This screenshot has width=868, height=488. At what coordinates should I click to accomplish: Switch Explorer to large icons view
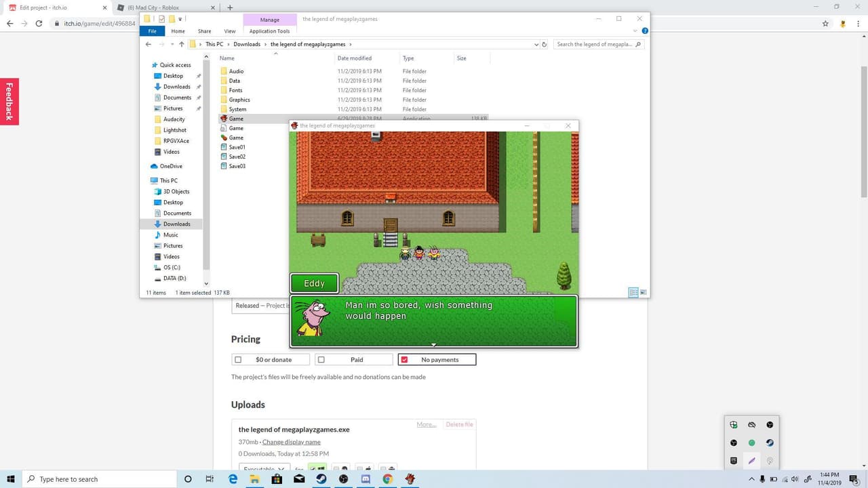tap(643, 292)
